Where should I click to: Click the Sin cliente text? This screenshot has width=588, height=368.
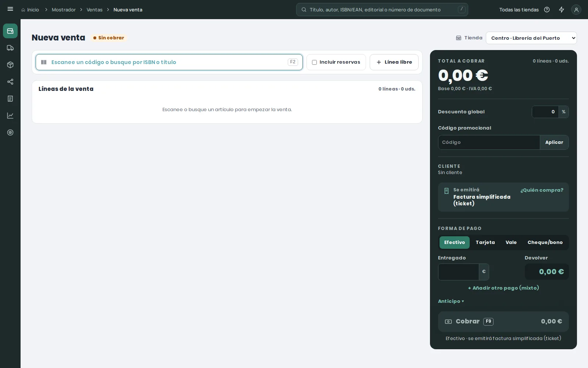pyautogui.click(x=450, y=173)
